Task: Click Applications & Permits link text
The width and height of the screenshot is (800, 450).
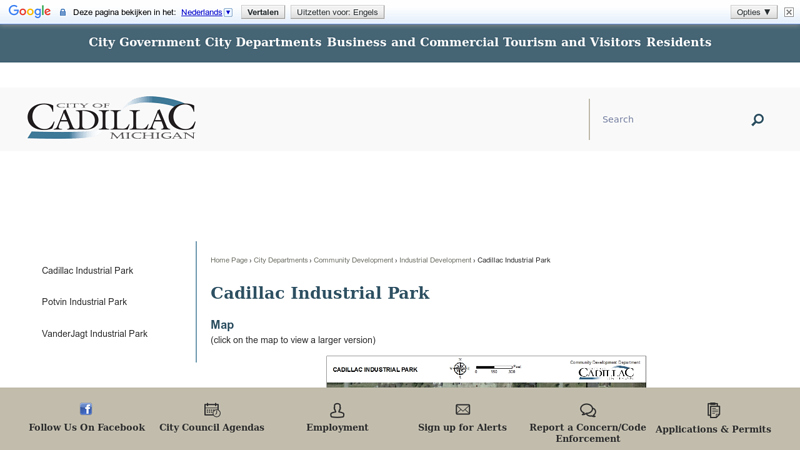Action: [713, 429]
